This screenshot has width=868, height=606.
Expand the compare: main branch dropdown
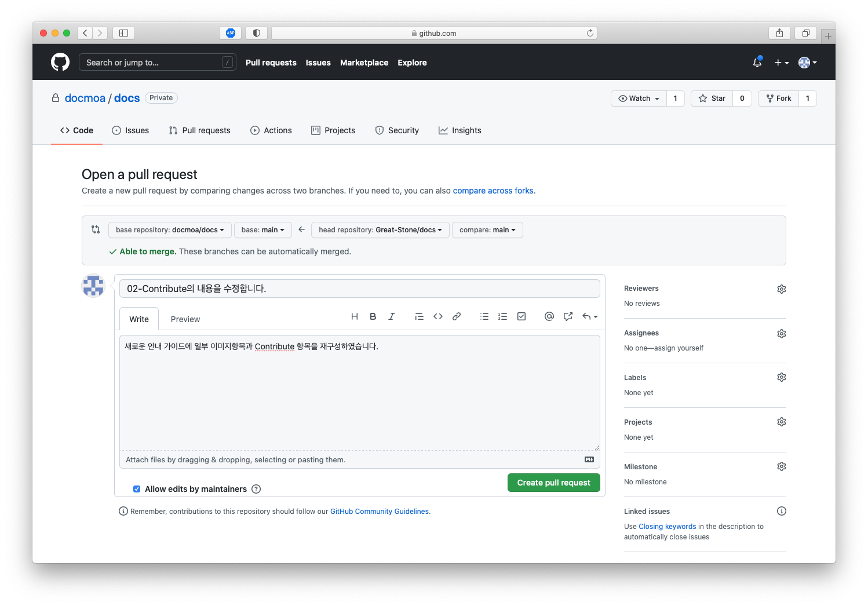pos(487,230)
